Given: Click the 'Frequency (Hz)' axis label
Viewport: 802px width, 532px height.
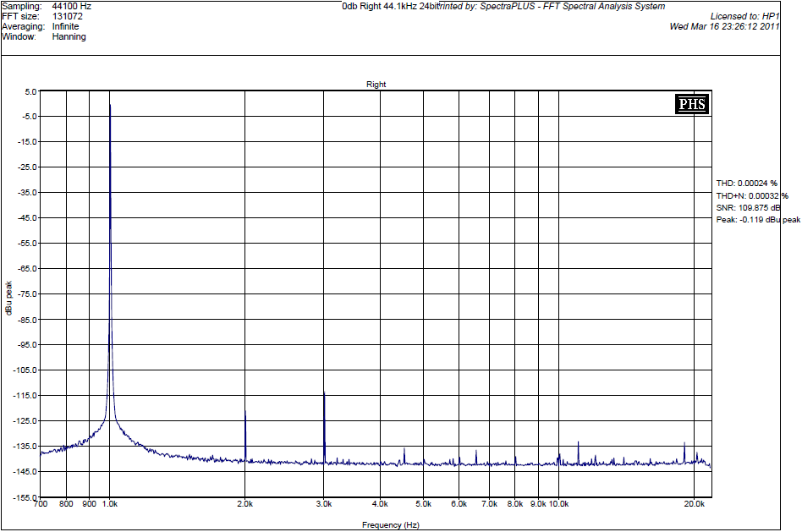Looking at the screenshot, I should click(390, 525).
